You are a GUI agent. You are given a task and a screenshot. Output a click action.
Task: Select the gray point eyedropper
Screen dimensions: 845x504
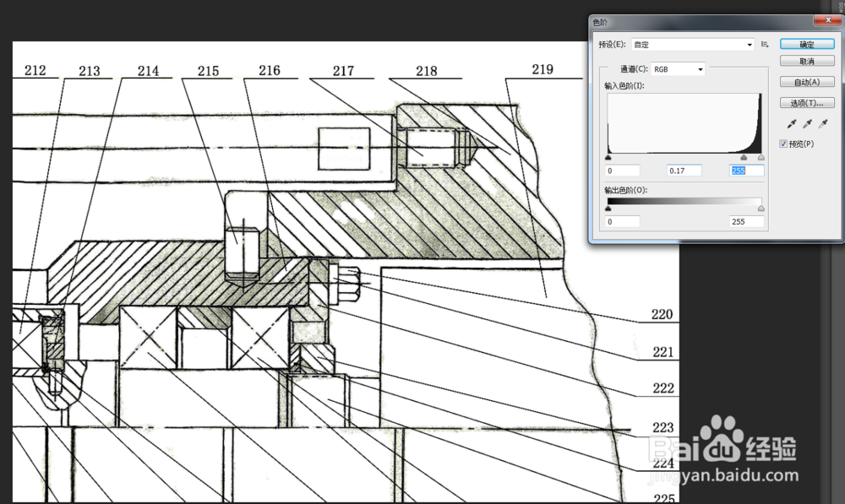click(x=807, y=124)
